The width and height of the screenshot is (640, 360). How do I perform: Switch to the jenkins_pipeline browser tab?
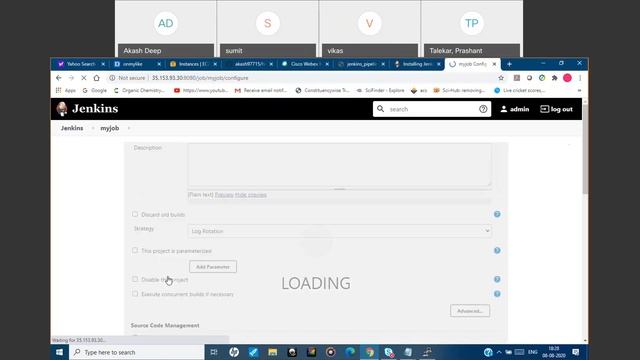click(x=360, y=64)
